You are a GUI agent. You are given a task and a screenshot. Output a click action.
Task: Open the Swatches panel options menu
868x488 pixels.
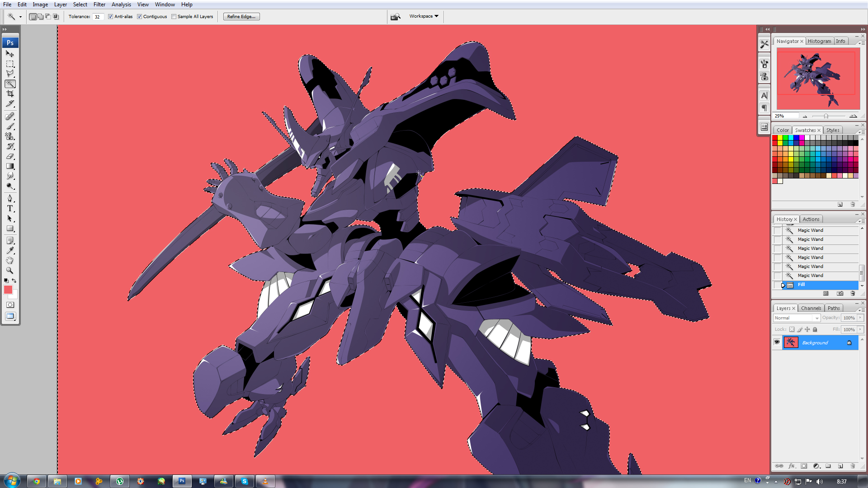pyautogui.click(x=861, y=132)
